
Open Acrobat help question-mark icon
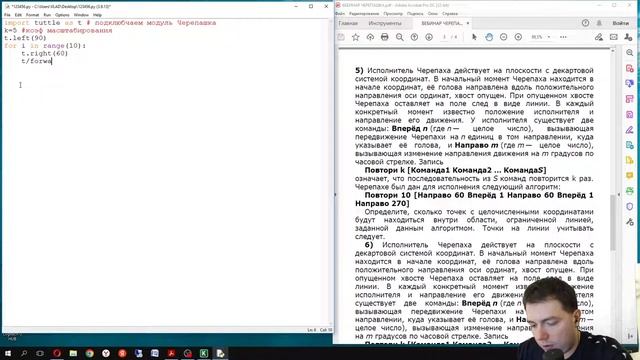click(585, 23)
